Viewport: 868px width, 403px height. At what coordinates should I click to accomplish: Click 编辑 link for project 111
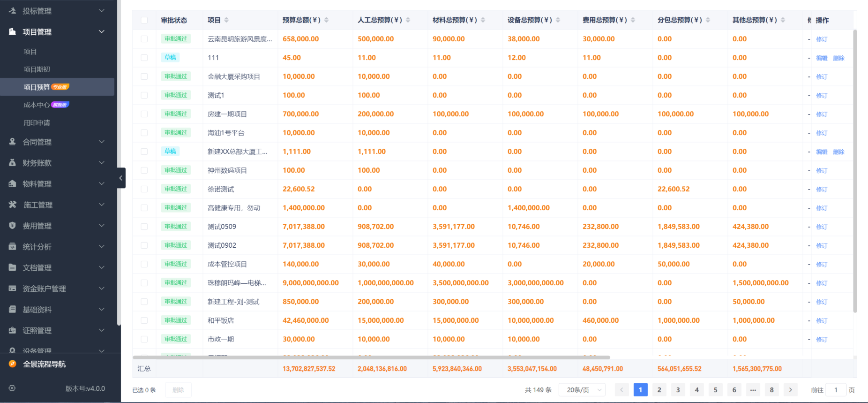coord(822,58)
